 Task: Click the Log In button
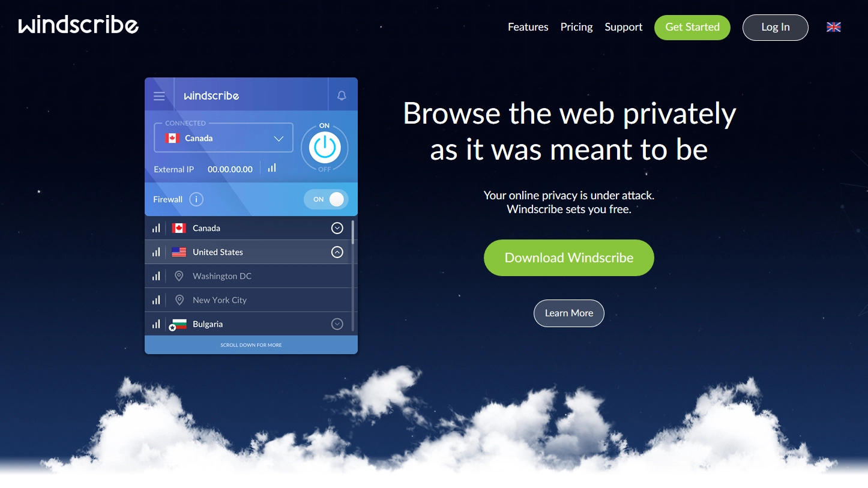[776, 28]
